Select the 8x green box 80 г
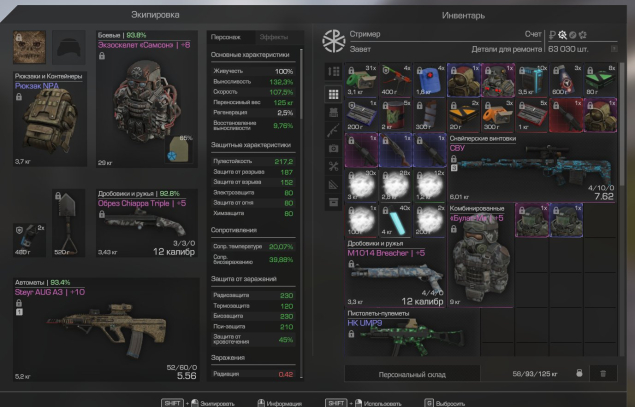Image resolution: width=635 pixels, height=407 pixels. click(600, 80)
